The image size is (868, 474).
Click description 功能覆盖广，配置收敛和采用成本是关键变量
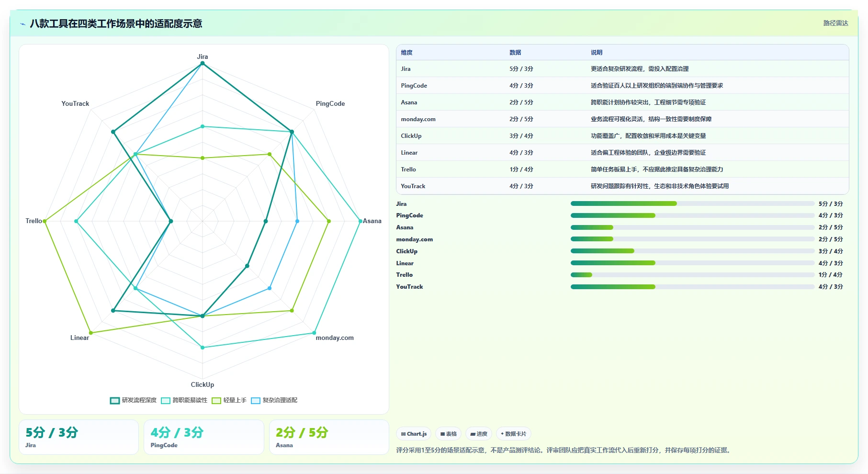pos(648,136)
